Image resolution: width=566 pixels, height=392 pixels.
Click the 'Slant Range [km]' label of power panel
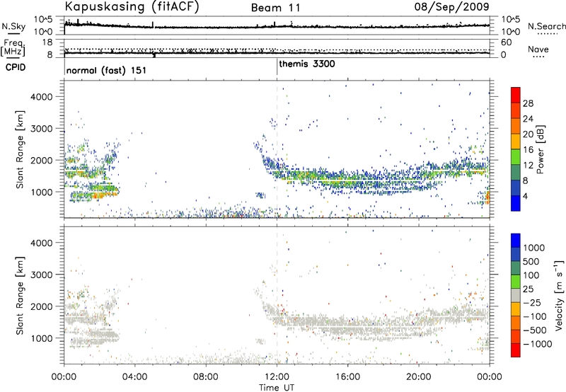20,149
